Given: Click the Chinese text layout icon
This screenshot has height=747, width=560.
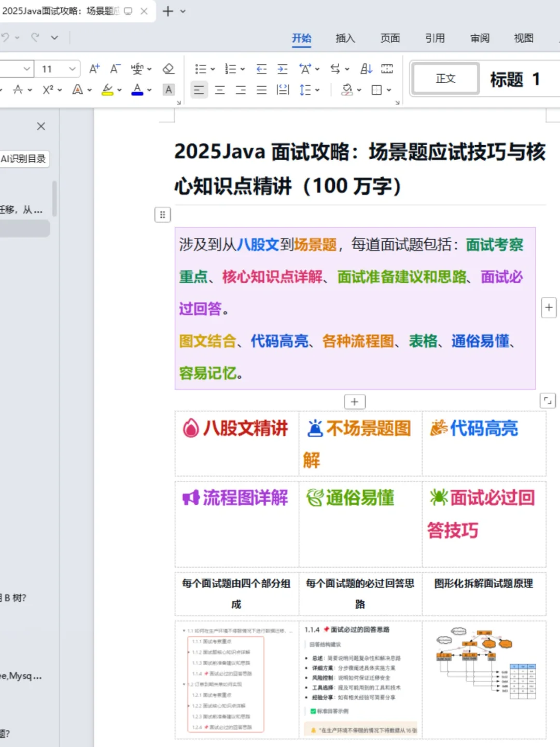Looking at the screenshot, I should point(305,68).
